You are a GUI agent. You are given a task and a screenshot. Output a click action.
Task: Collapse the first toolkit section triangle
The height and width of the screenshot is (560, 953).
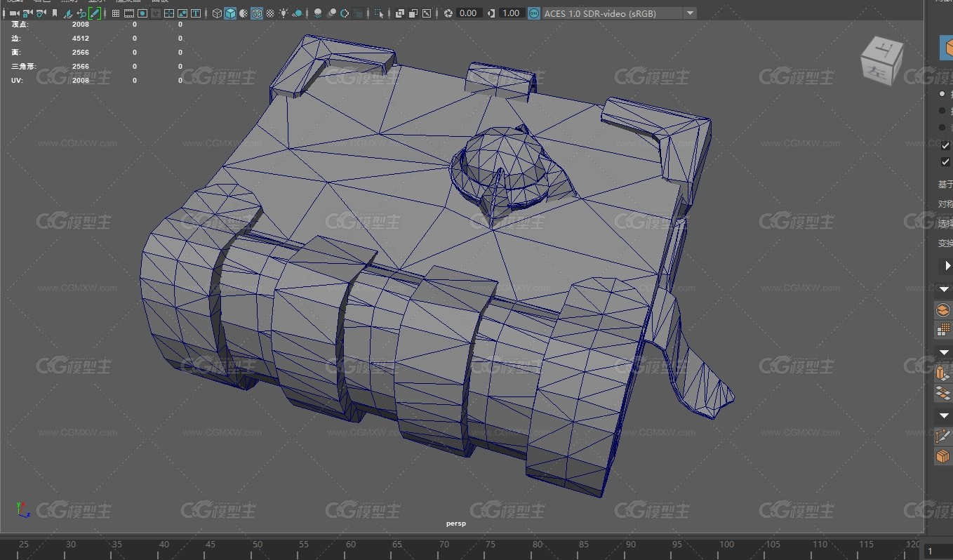[944, 290]
